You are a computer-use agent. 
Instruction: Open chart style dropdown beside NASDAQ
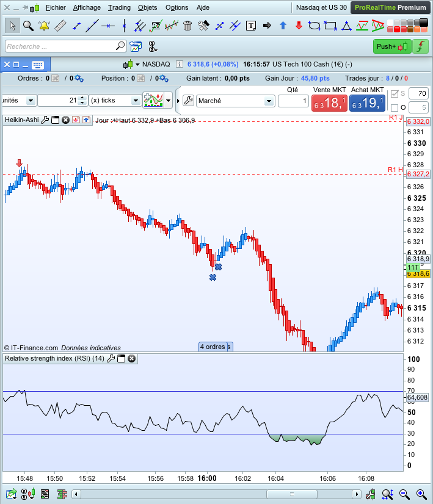pos(137,65)
